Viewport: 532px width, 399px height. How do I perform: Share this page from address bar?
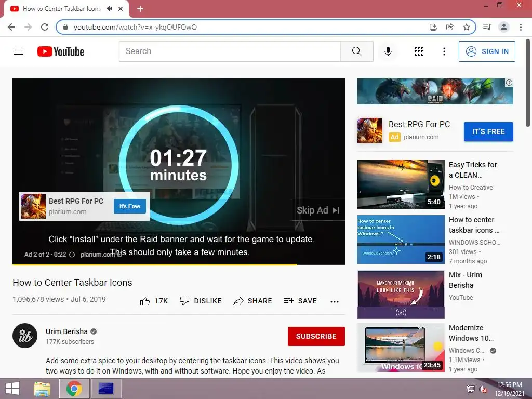tap(449, 27)
